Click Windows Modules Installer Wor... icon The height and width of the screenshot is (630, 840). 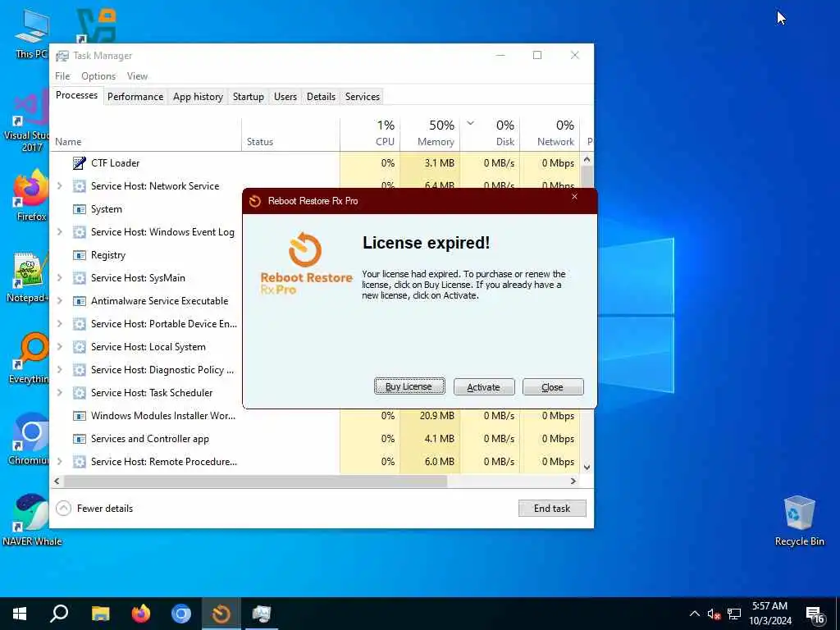[80, 416]
